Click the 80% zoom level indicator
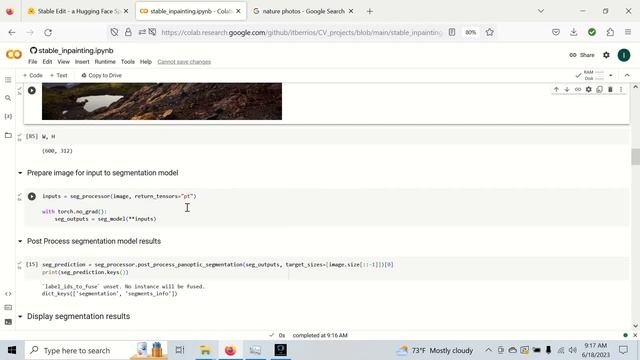The image size is (640, 360). [471, 32]
